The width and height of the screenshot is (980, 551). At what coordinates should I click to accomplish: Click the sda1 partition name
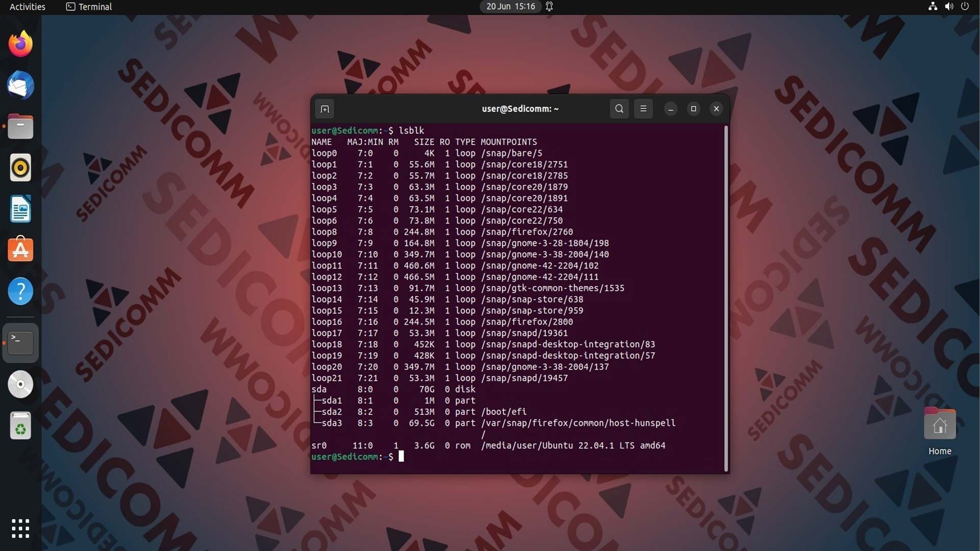332,400
